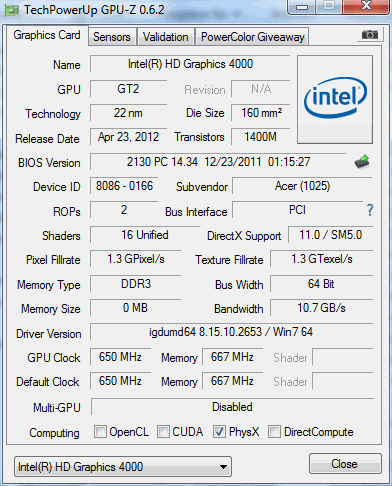Image resolution: width=392 pixels, height=486 pixels.
Task: Click the Die Size value 160 mm²
Action: click(x=261, y=113)
